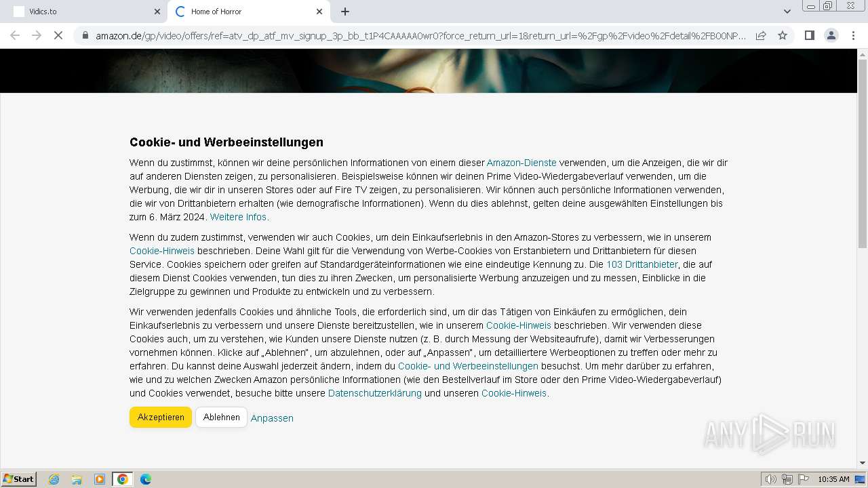Open the Amazon-Dienste link
Screen dimensions: 868x488
[521, 163]
